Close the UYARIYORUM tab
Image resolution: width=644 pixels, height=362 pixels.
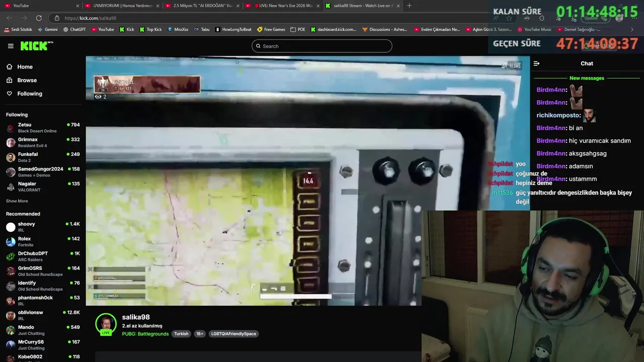[x=157, y=6]
